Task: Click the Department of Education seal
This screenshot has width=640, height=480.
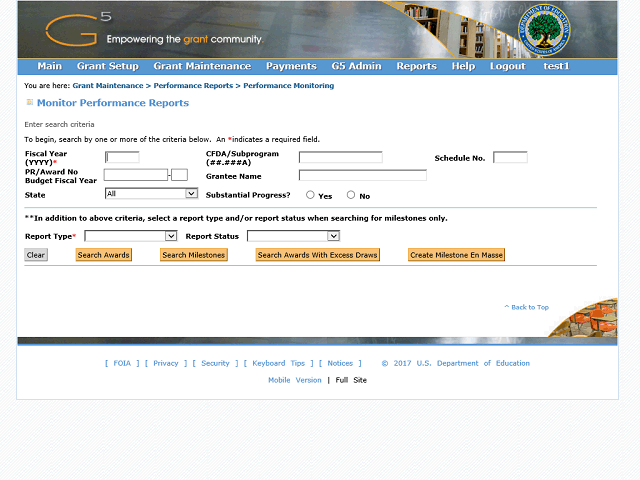Action: pyautogui.click(x=544, y=30)
